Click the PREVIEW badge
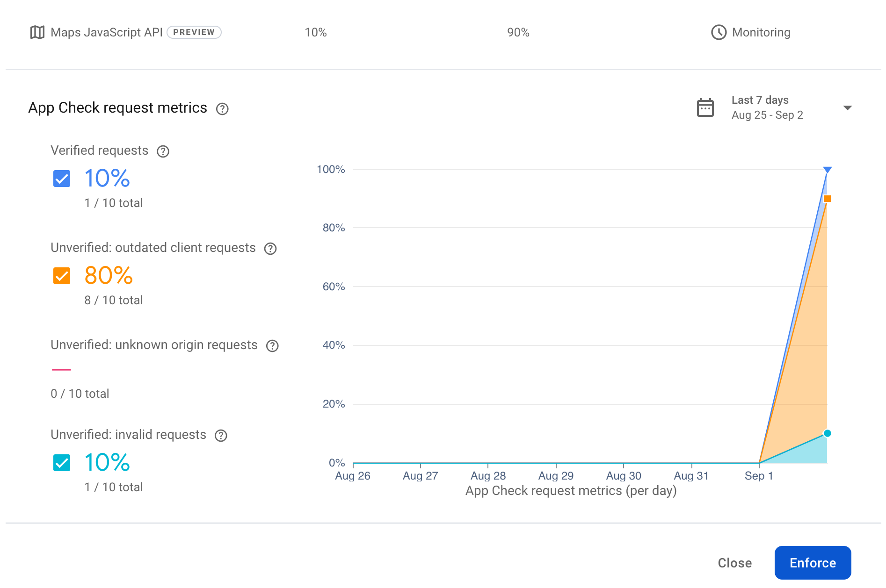886x588 pixels. pyautogui.click(x=195, y=32)
